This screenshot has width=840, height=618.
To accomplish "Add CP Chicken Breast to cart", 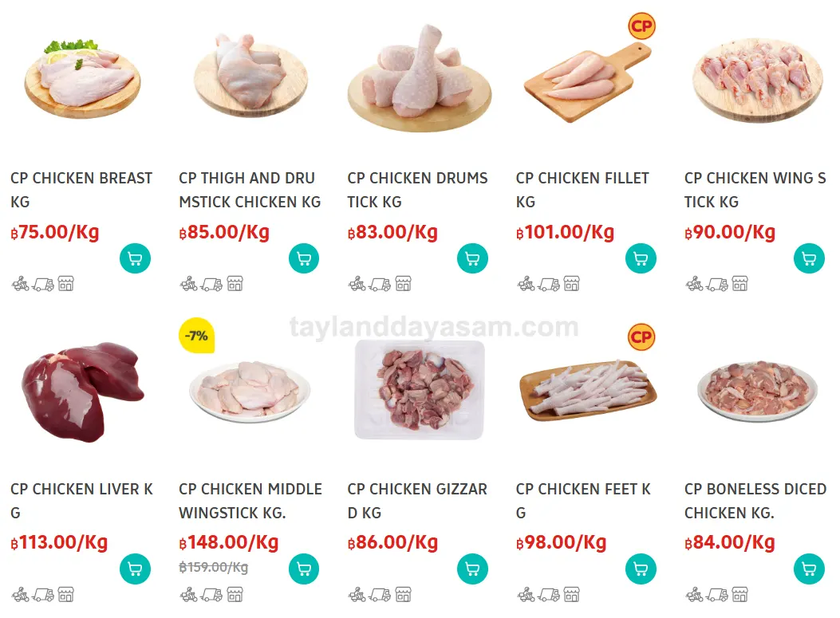I will click(135, 258).
